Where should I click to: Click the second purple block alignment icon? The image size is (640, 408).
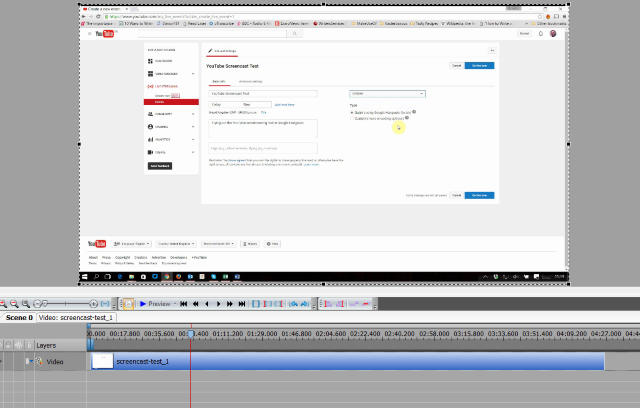[340, 304]
